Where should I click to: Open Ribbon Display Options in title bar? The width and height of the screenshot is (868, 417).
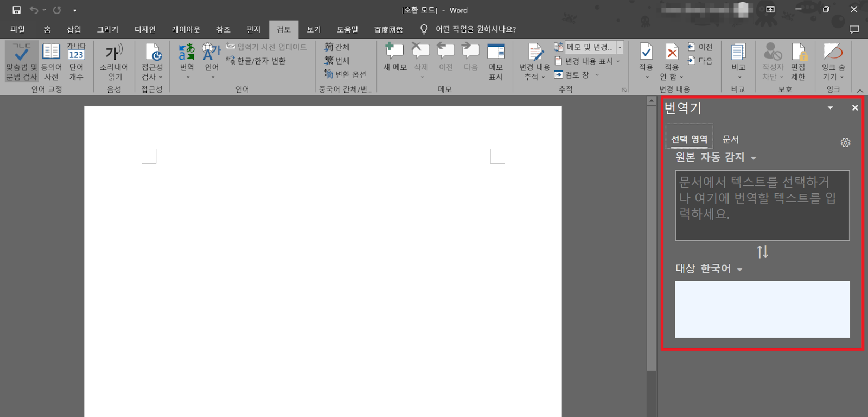770,10
